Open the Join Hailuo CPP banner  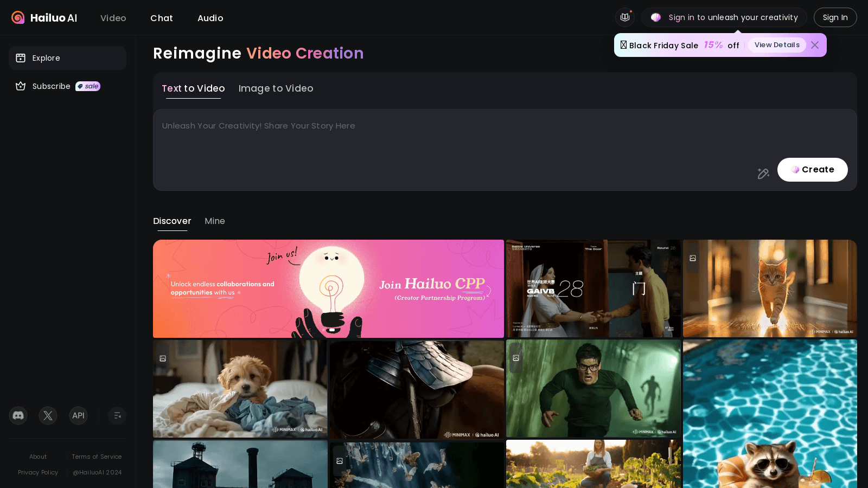[x=328, y=288]
